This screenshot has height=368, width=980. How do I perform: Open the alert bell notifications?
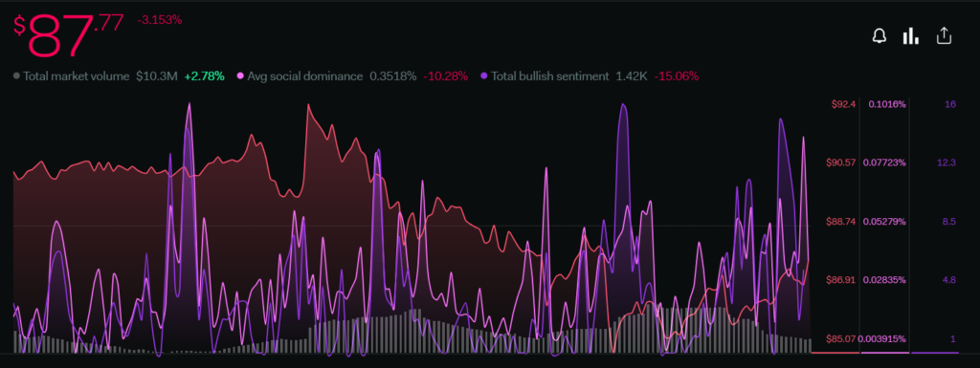pyautogui.click(x=880, y=36)
